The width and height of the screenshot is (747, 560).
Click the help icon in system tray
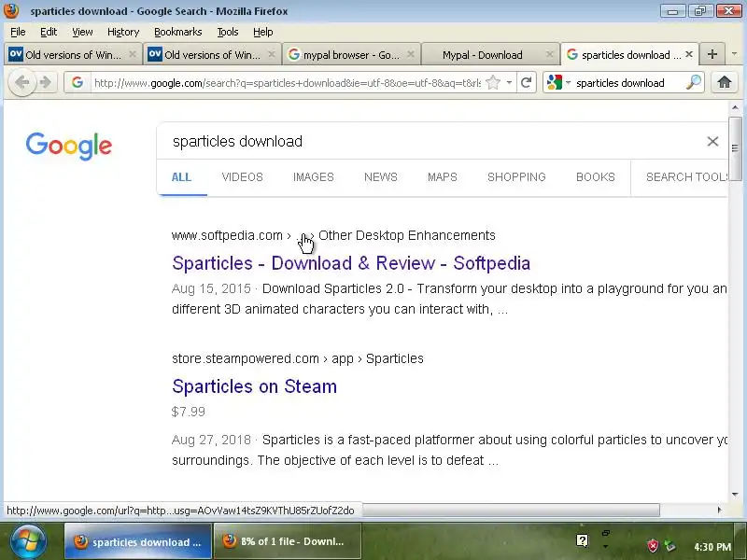tap(582, 540)
